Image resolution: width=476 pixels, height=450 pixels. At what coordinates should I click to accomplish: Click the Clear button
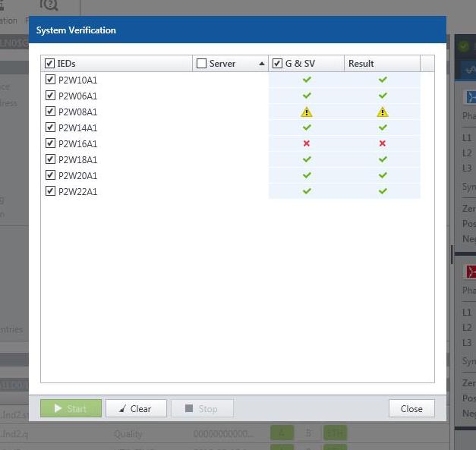pos(136,408)
